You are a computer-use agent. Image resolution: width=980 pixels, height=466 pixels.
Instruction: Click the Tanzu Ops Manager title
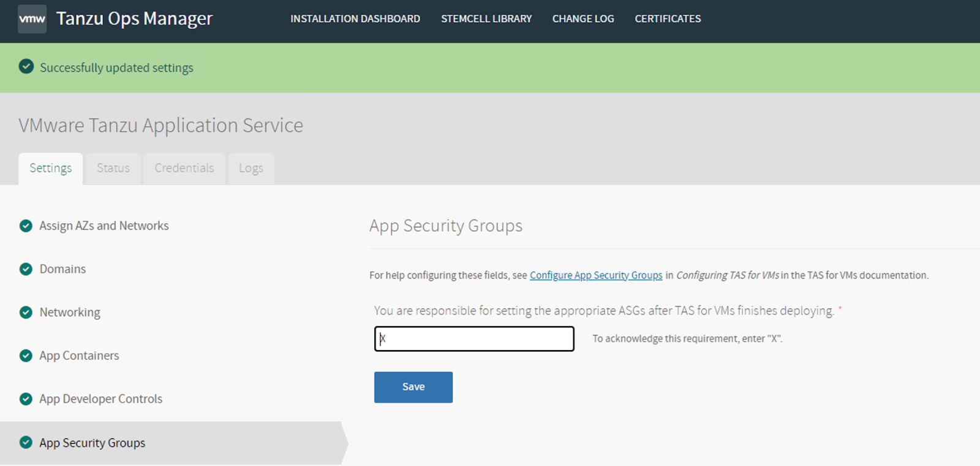(134, 19)
